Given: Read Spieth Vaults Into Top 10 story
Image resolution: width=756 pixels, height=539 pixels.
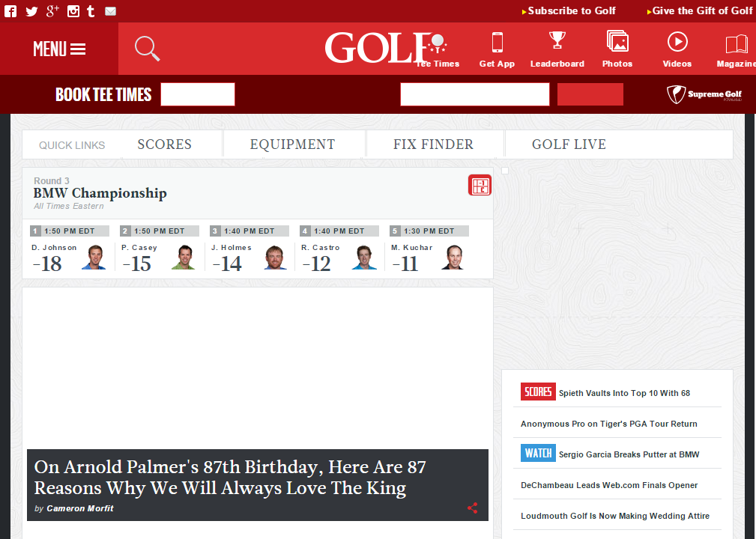Looking at the screenshot, I should (x=624, y=393).
